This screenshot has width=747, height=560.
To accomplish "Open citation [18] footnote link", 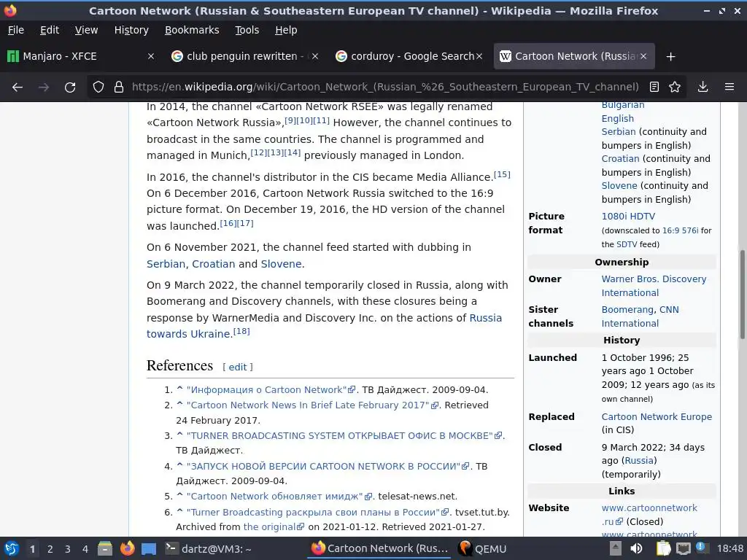I will (241, 331).
